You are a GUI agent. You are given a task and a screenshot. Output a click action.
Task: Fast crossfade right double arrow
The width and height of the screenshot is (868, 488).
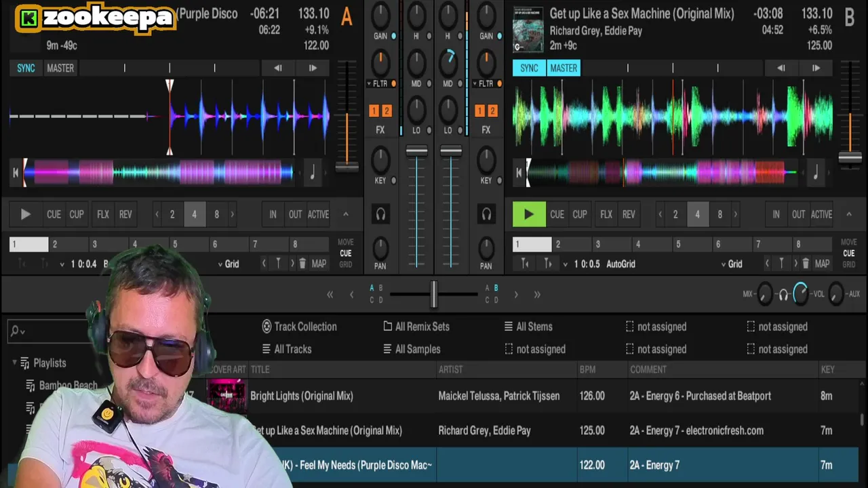click(x=537, y=294)
